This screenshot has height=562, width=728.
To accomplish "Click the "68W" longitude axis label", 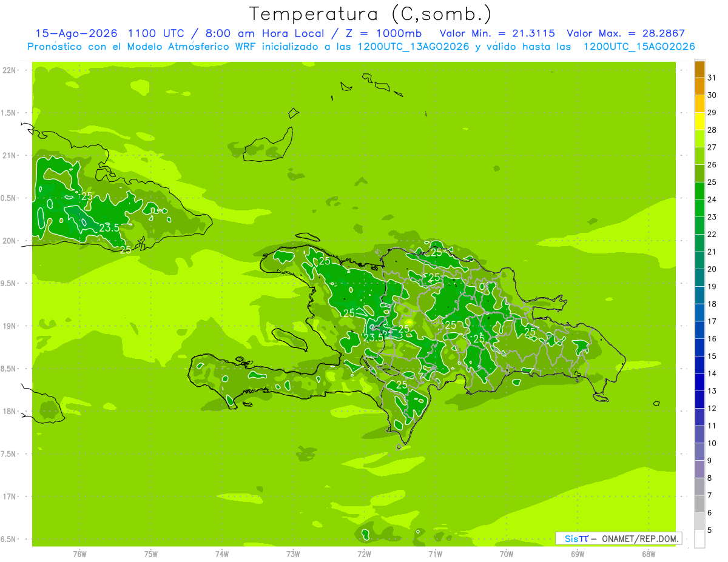I will click(x=649, y=554).
